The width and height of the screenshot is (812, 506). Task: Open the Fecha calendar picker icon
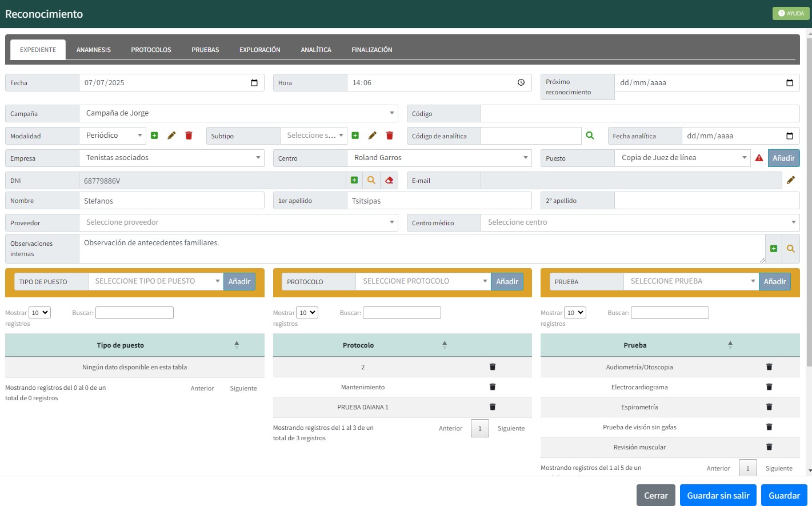point(254,83)
